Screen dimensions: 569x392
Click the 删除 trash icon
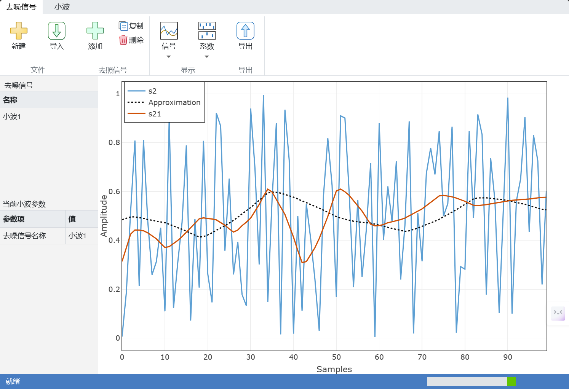click(x=123, y=40)
